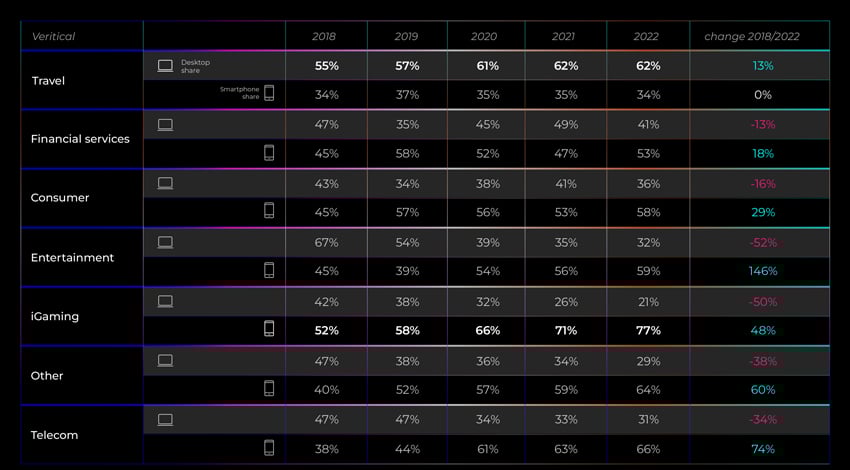Click the Travel smartphone share phone icon
The width and height of the screenshot is (850, 470).
coord(269,93)
